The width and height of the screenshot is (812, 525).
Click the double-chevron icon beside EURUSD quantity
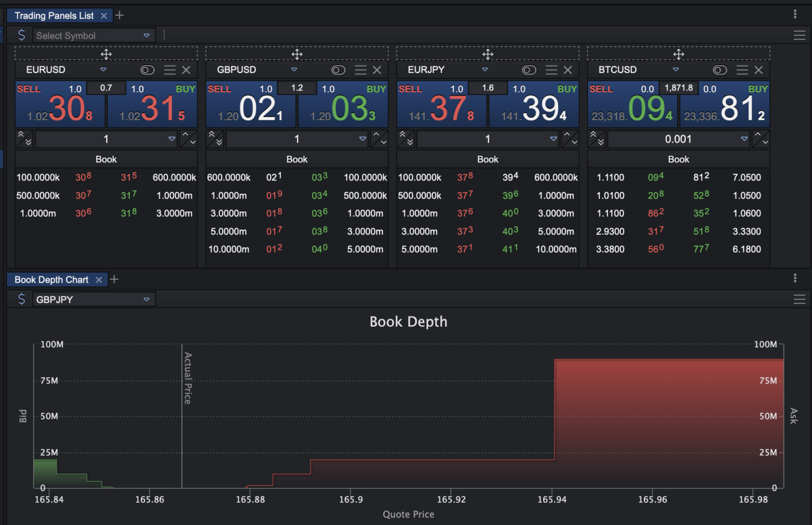(24, 139)
